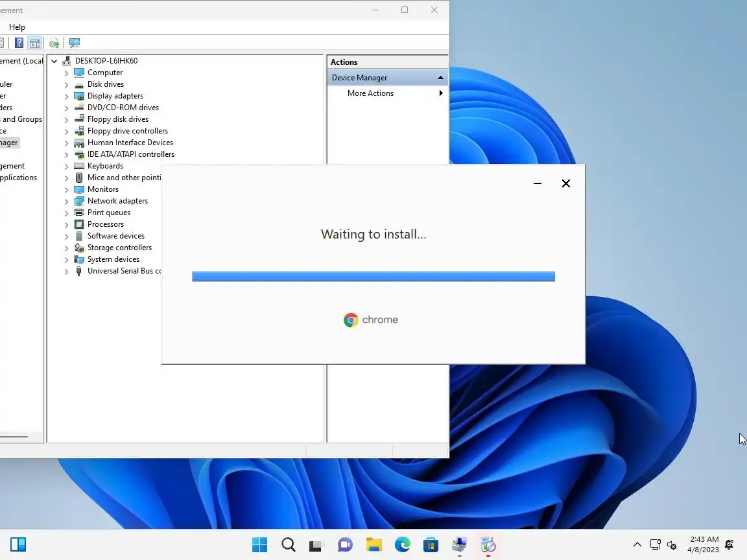
Task: Open taskbar Search
Action: [288, 544]
